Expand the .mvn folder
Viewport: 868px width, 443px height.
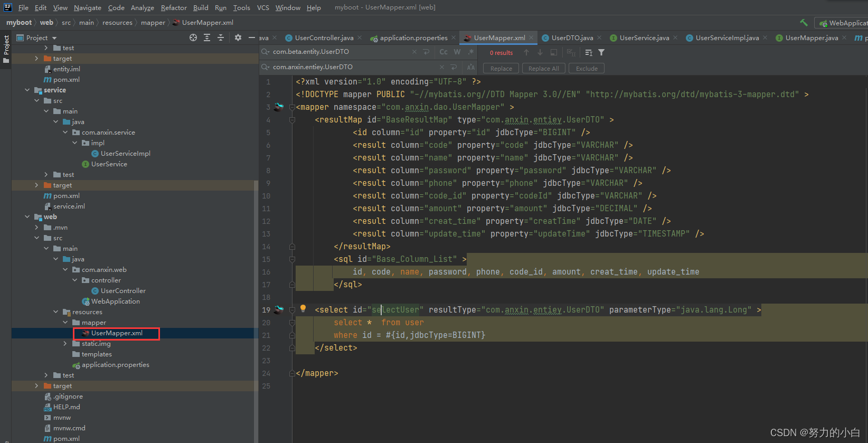click(36, 228)
